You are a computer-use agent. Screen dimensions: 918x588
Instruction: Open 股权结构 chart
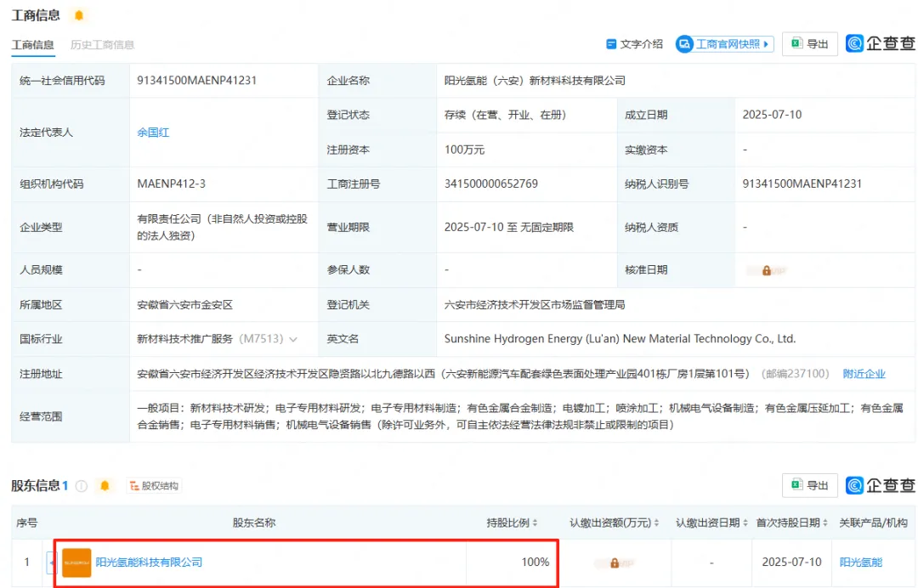click(154, 486)
